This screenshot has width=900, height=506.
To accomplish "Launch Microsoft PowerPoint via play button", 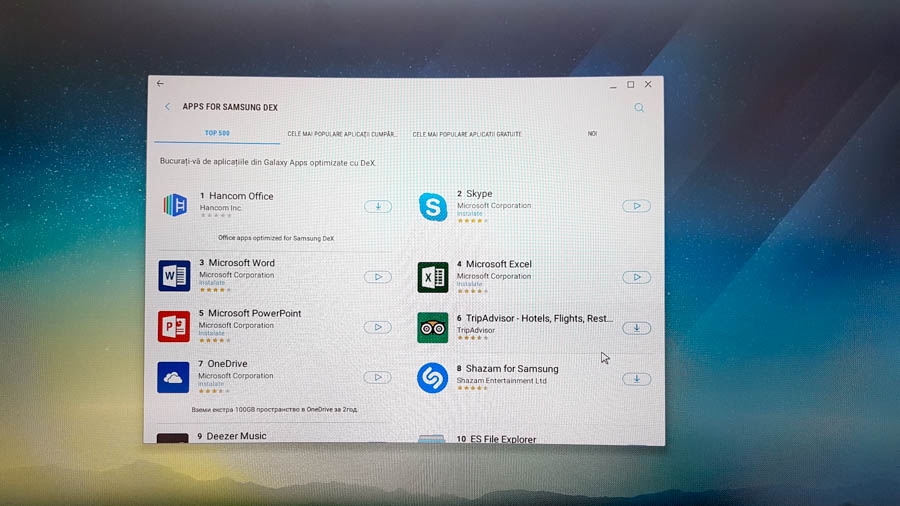I will 378,328.
